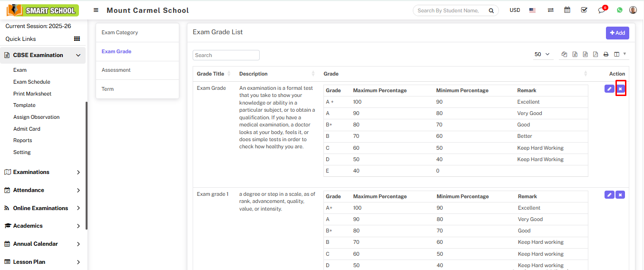Copy the grade table to clipboard

564,55
